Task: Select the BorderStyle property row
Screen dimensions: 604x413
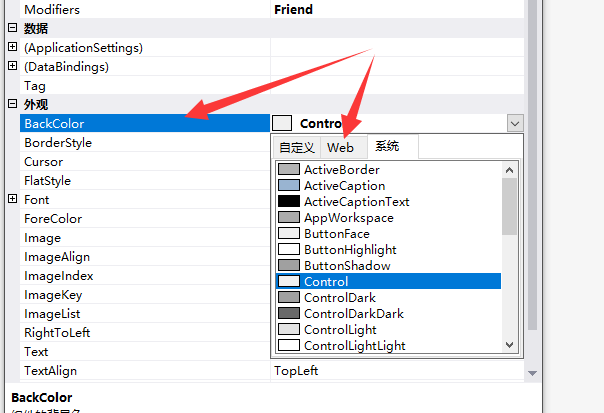Action: coord(58,143)
